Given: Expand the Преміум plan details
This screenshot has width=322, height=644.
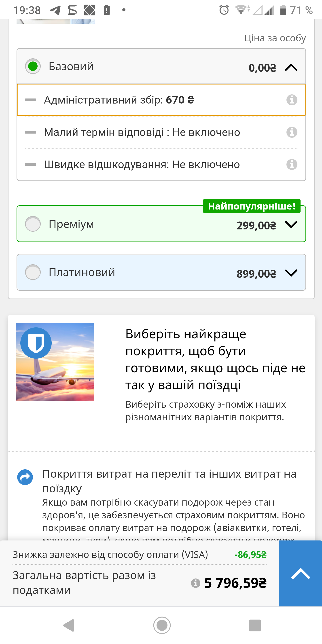Looking at the screenshot, I should pos(291,224).
